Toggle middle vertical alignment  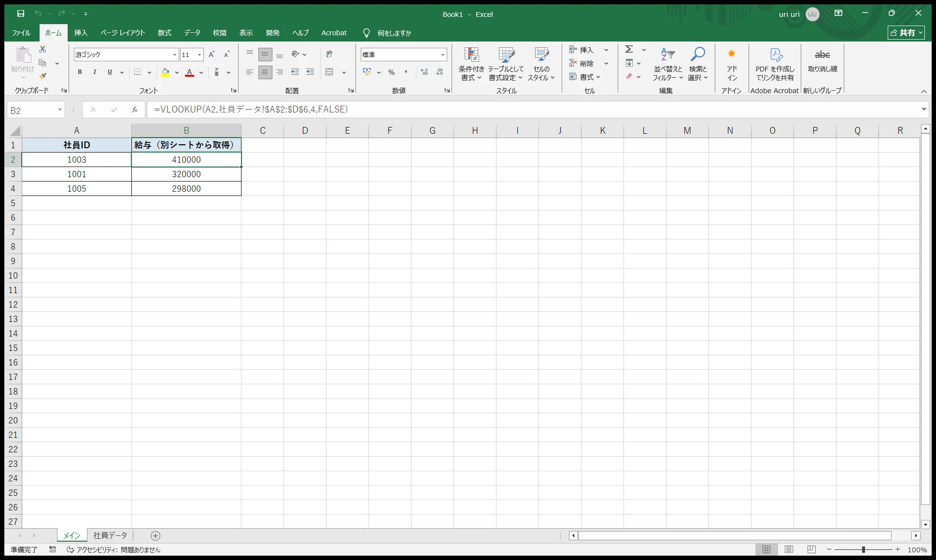click(265, 55)
